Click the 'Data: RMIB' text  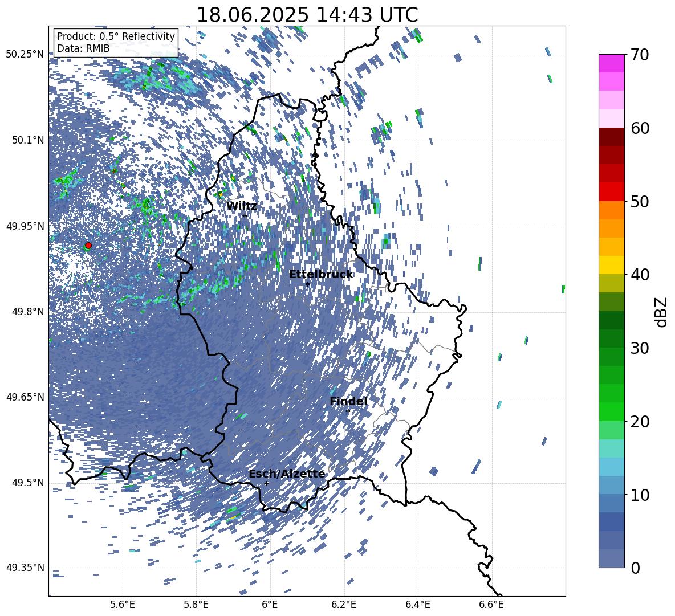pyautogui.click(x=83, y=48)
